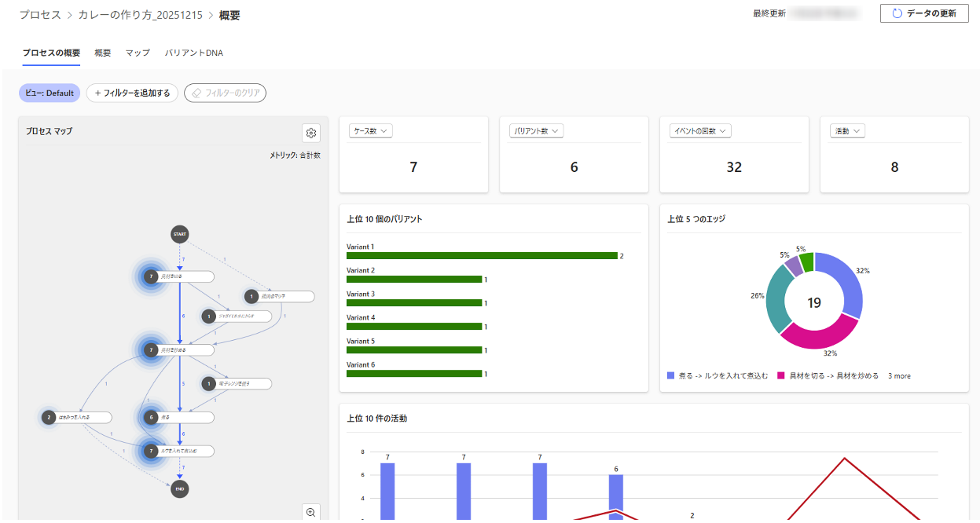Open the バリアント数 metric dropdown
Screen dimensions: 980x523
[536, 131]
